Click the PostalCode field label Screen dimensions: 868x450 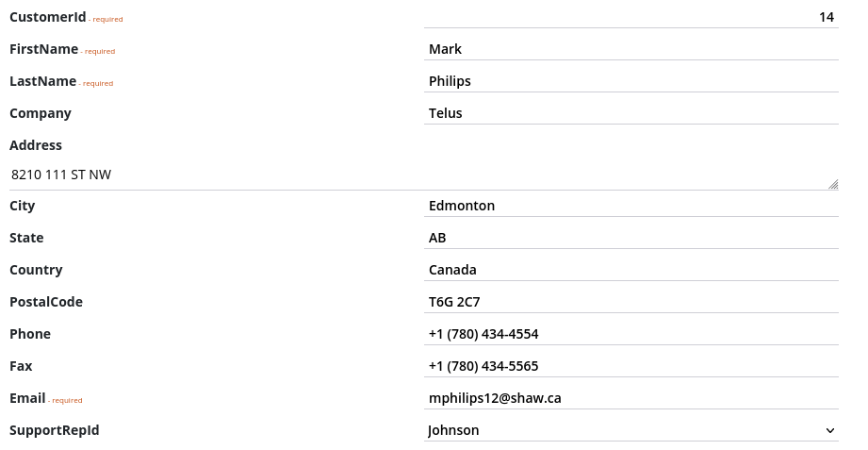(x=46, y=302)
